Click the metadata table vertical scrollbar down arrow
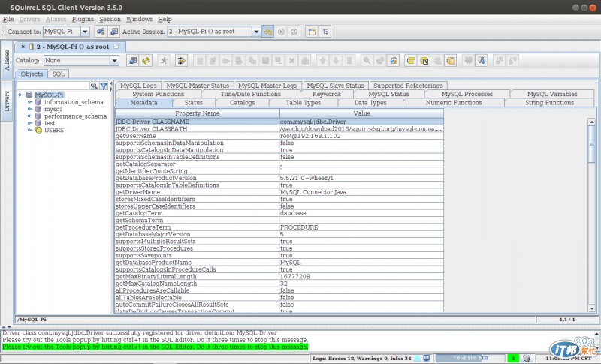Screen dimensions: 601x364 tap(591, 308)
